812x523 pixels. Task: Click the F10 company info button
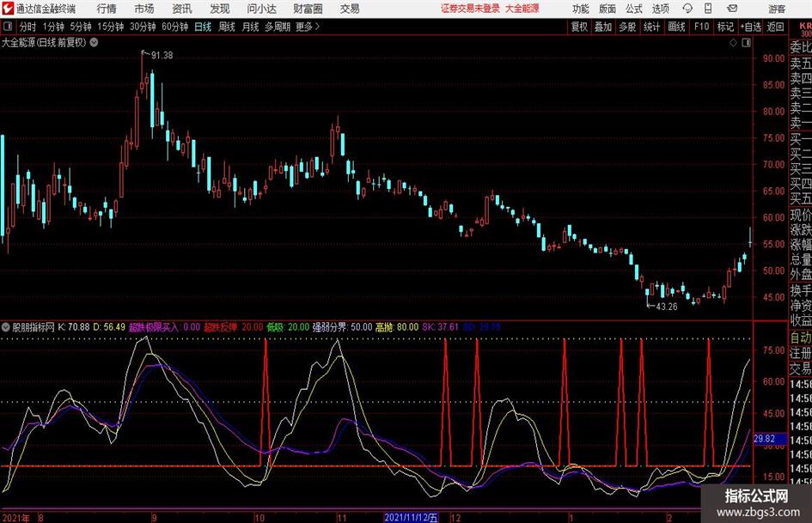(702, 27)
